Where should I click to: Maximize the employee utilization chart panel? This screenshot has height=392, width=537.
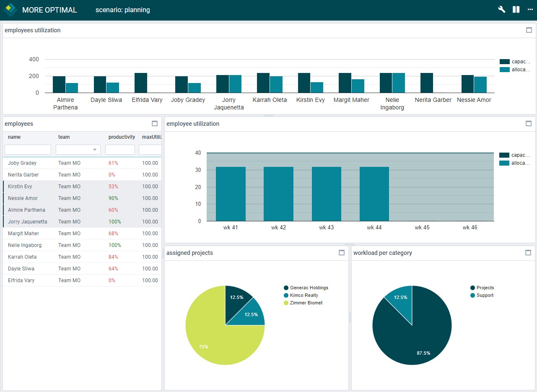529,124
